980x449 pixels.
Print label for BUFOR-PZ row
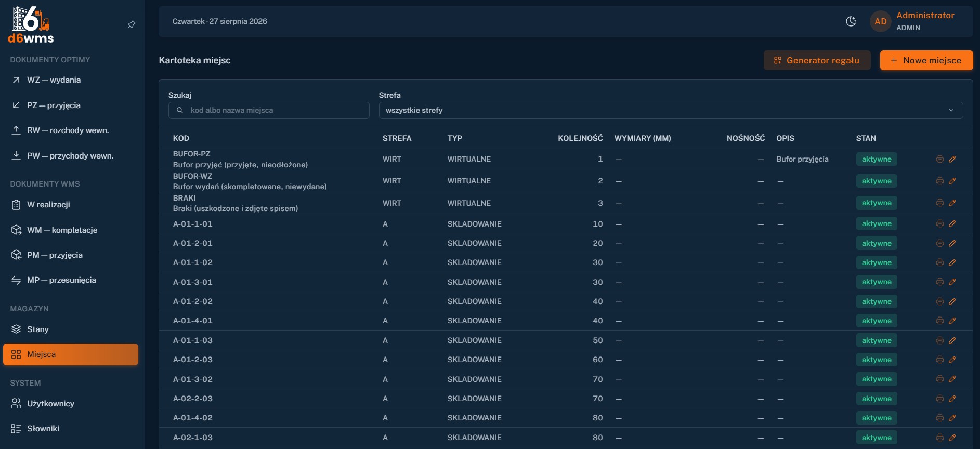[940, 159]
